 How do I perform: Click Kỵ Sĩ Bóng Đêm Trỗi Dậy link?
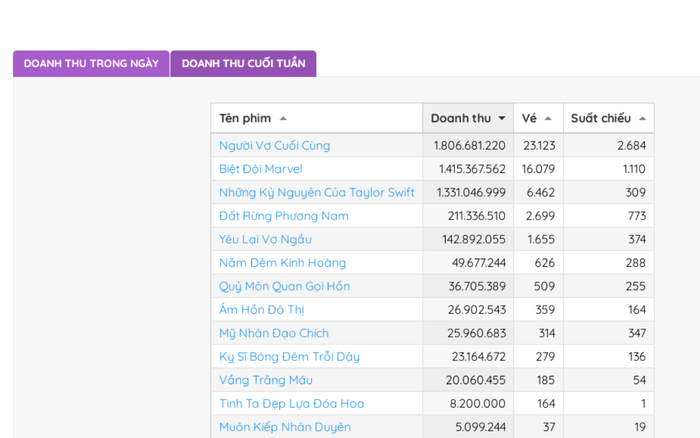coord(289,356)
